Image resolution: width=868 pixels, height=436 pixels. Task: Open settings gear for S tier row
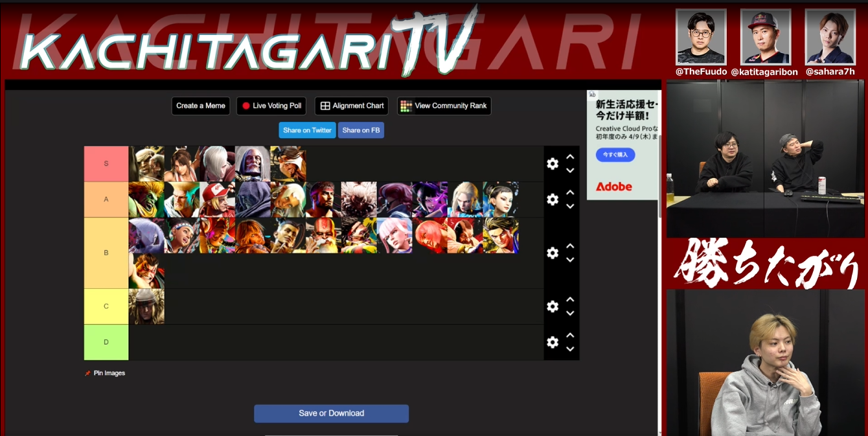[x=553, y=164]
